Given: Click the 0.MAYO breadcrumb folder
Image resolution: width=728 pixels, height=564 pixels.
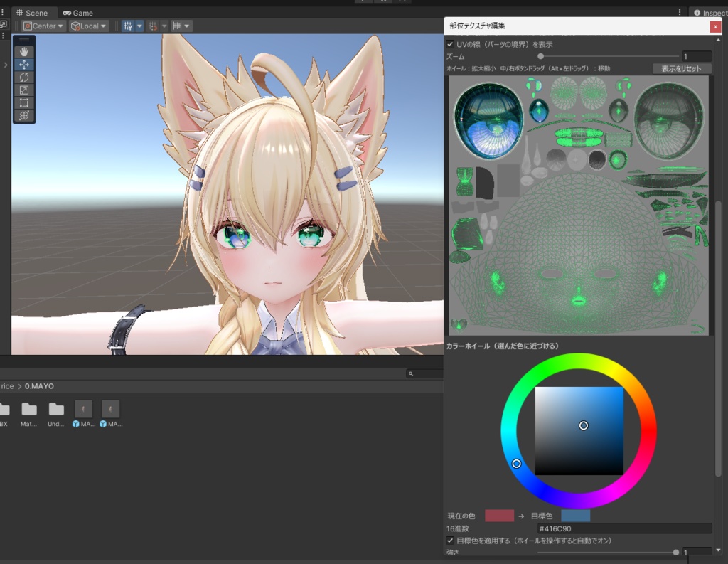Looking at the screenshot, I should pyautogui.click(x=39, y=386).
